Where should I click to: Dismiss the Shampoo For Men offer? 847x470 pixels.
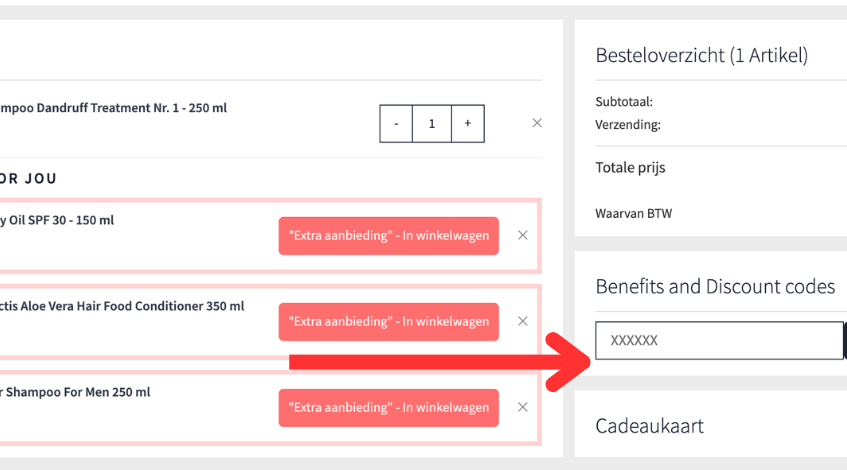pyautogui.click(x=522, y=407)
